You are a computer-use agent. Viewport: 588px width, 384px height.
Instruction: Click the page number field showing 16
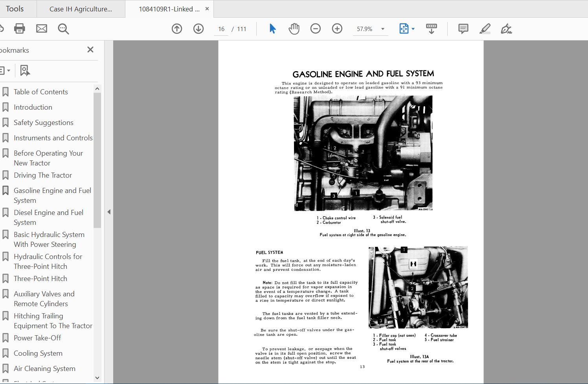click(x=221, y=29)
